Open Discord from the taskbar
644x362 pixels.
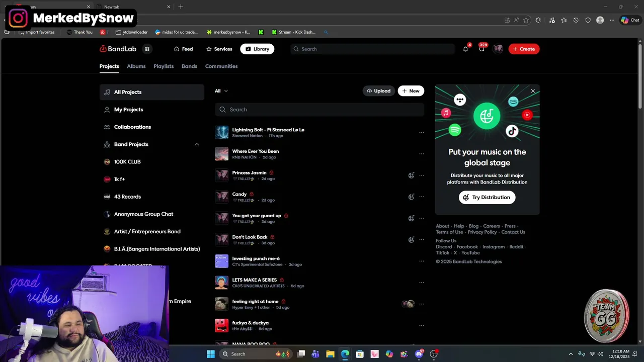coord(419,354)
